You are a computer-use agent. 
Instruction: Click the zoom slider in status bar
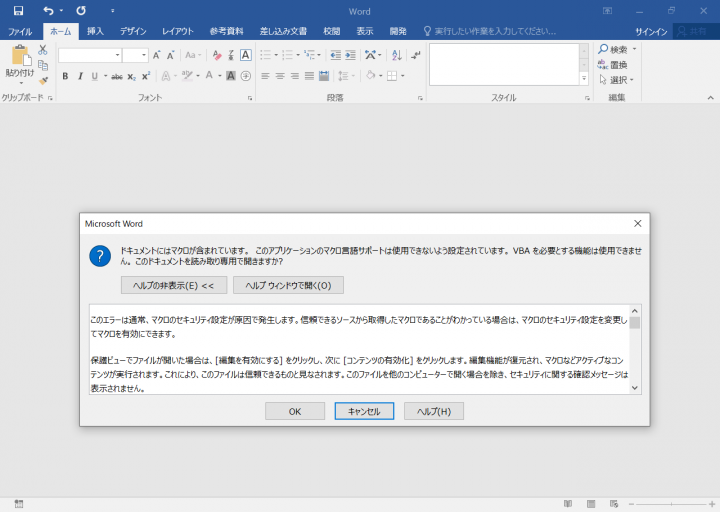(672, 504)
